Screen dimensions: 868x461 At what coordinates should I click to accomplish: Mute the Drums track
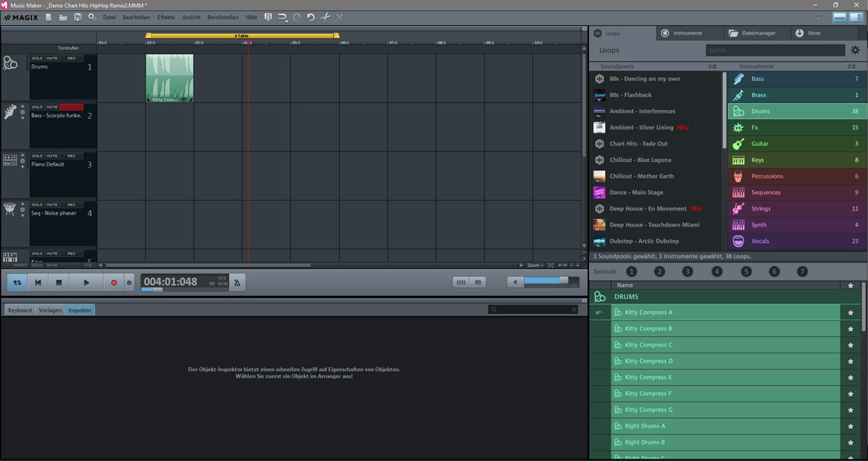[x=52, y=58]
